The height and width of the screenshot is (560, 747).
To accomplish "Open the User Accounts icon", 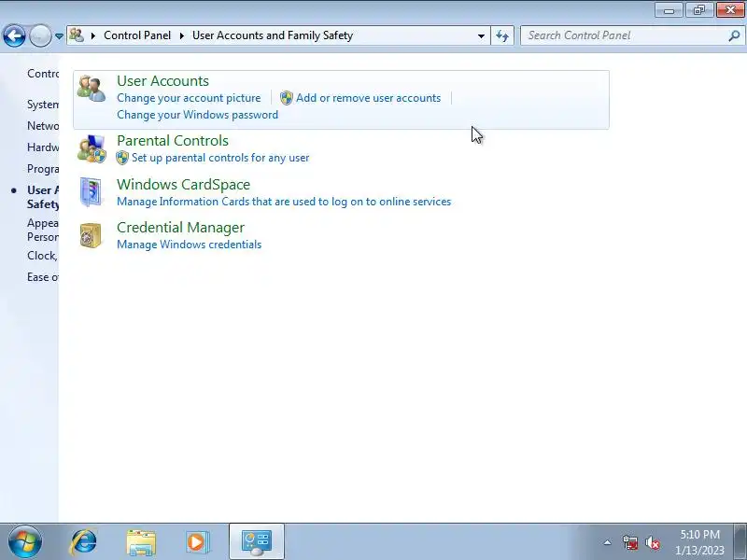I will [x=92, y=89].
